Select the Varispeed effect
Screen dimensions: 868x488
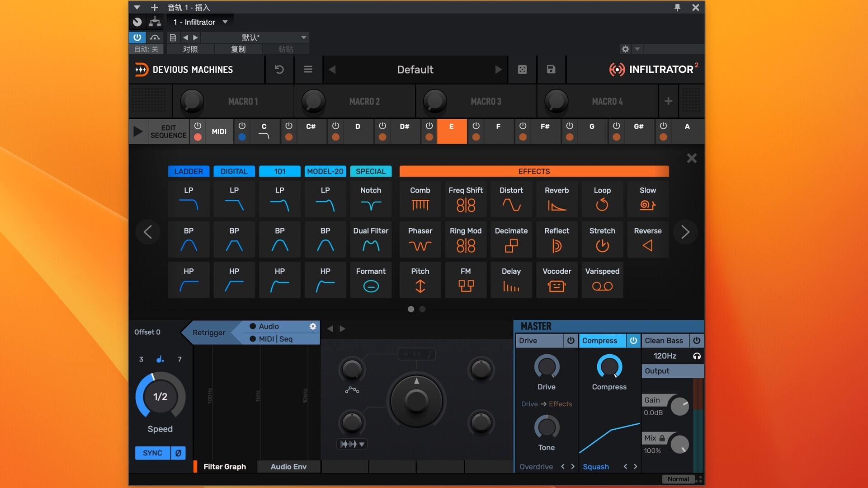[x=602, y=280]
